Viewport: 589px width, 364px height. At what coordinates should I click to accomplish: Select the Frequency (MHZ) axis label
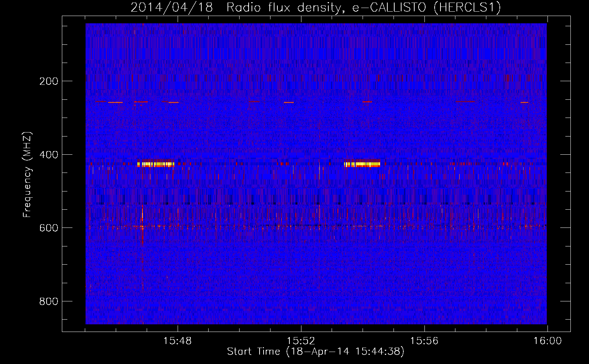click(x=27, y=175)
